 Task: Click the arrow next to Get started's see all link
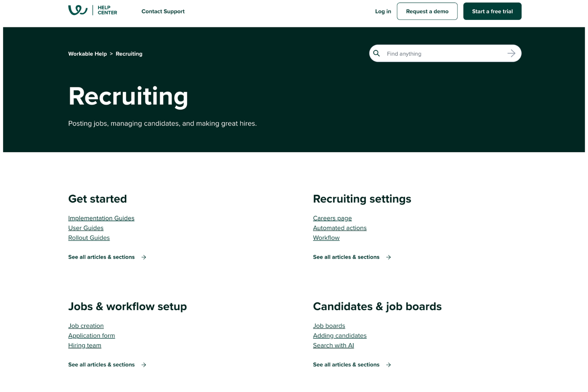click(143, 257)
